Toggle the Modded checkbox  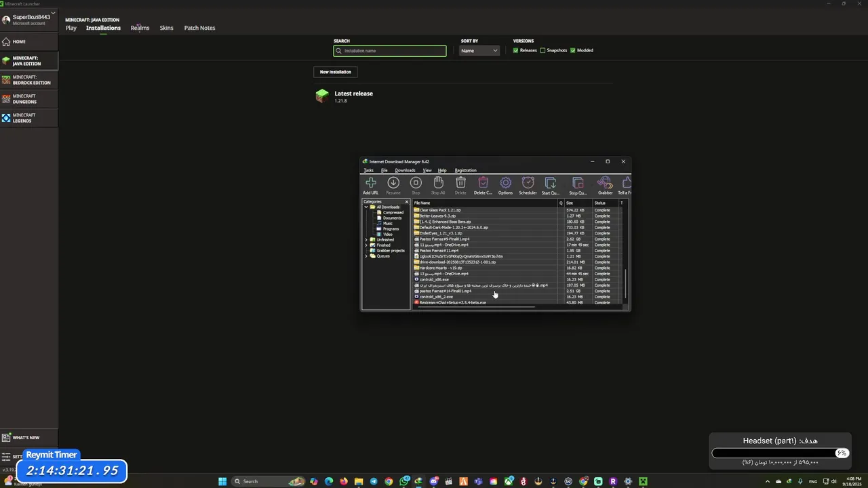573,50
